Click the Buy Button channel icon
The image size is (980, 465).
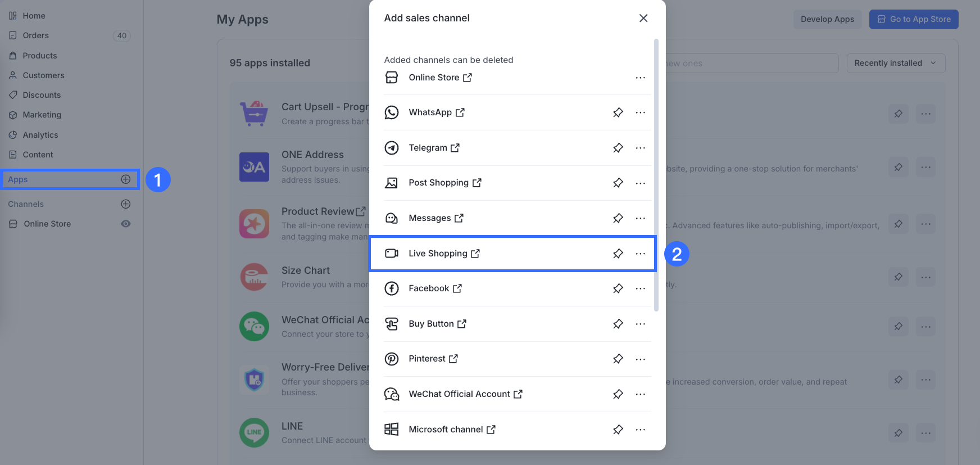tap(392, 324)
